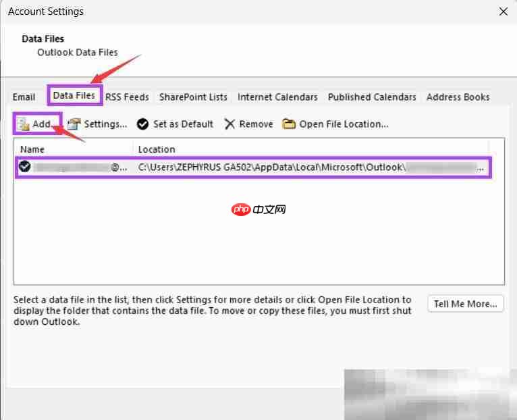Click the default checkmark icon in the data file row

click(25, 167)
